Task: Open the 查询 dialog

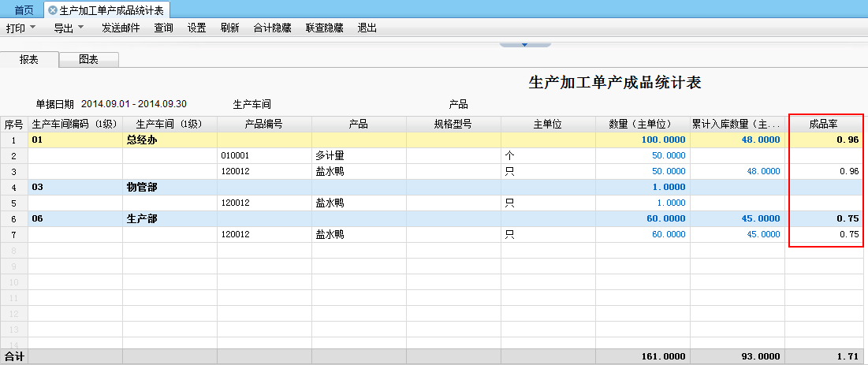Action: [163, 28]
